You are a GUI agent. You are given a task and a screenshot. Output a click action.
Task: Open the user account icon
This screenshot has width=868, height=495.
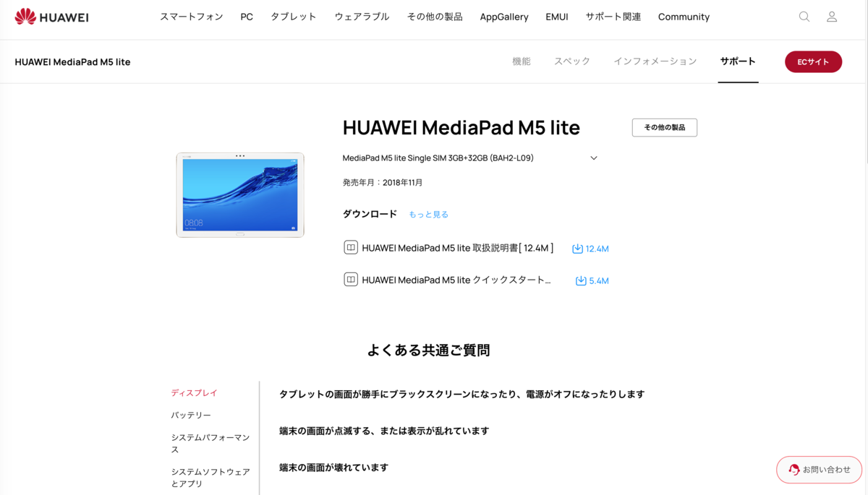[x=832, y=17]
